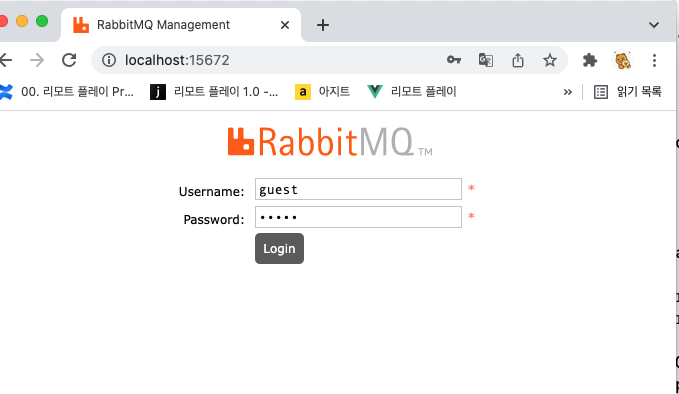The height and width of the screenshot is (394, 679).
Task: Bookmark this page with the star
Action: click(x=550, y=60)
